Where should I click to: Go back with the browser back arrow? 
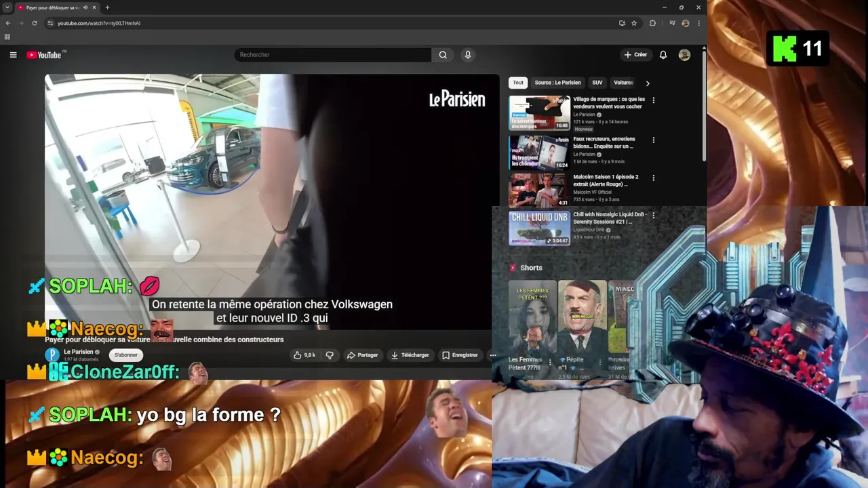[8, 23]
